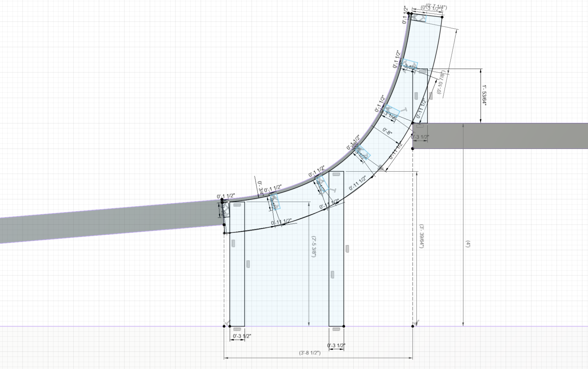Click horizontal constraint icon below middle post baseline
Screen dimensions: 588x369
coord(336,329)
